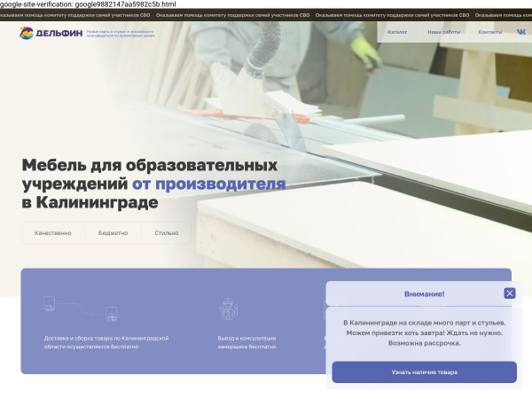Click the text 'Выезд и консультация замерщика бесплатно'

[x=246, y=342]
